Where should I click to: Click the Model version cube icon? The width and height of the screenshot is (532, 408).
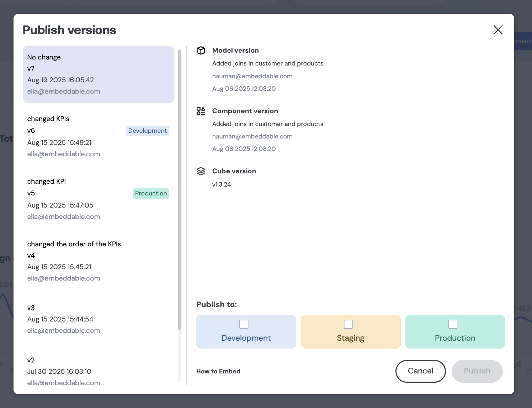tap(201, 51)
